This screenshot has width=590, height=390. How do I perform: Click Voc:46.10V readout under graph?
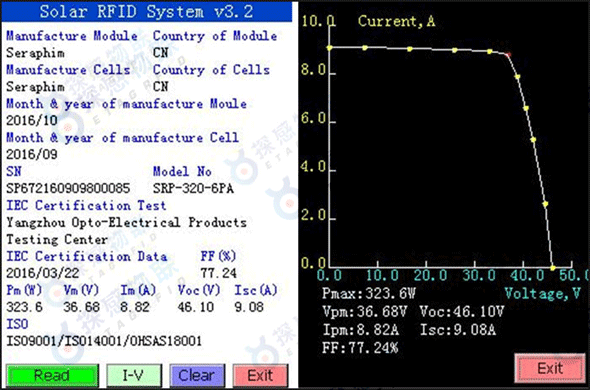coord(462,311)
